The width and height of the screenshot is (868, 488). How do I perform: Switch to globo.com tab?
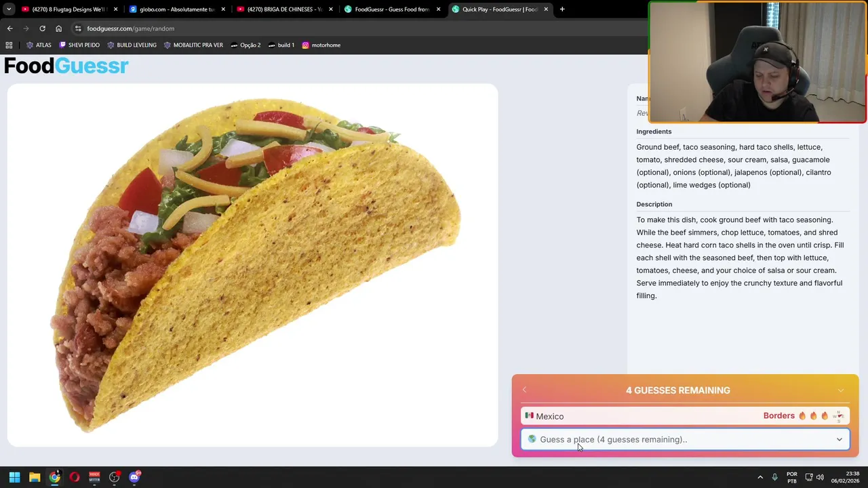(176, 9)
